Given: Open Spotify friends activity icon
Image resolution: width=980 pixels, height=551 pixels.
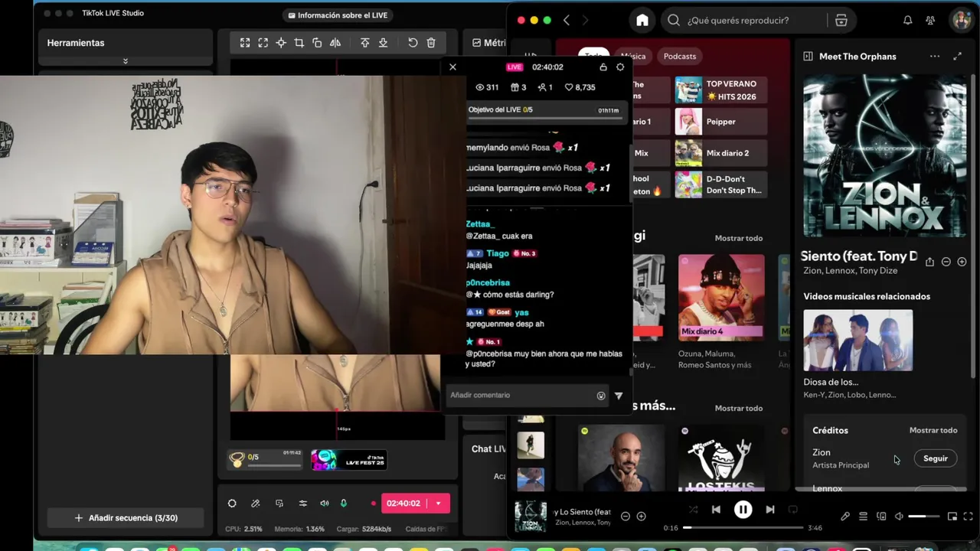Looking at the screenshot, I should [x=930, y=21].
